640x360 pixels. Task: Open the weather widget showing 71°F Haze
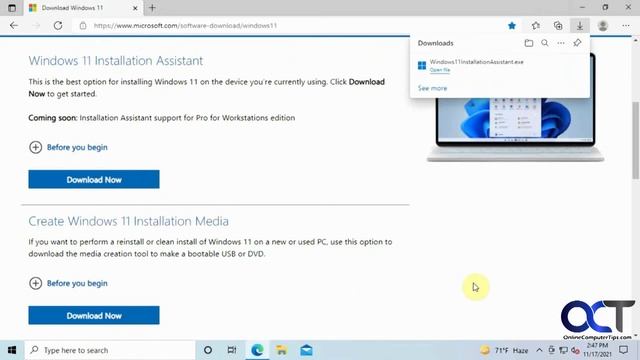504,350
